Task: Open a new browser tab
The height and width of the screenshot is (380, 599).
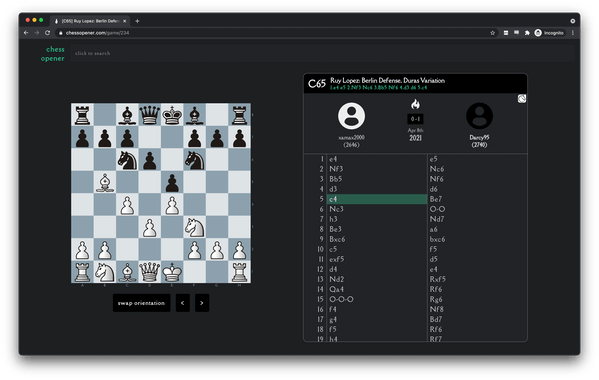Action: pos(137,21)
